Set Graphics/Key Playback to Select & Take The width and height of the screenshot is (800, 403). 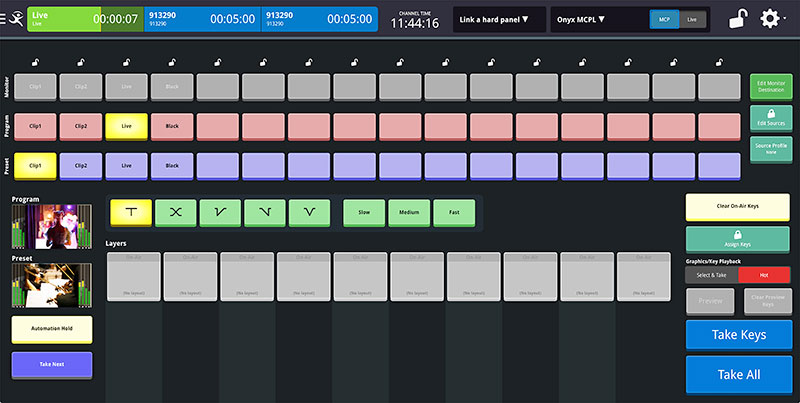click(711, 275)
